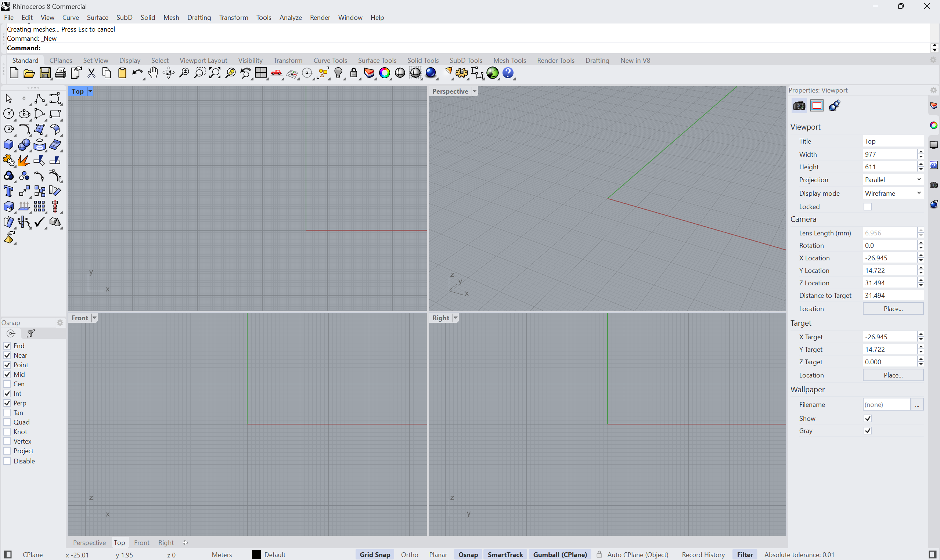Viewport: 940px width, 560px height.
Task: Select the Circle tool
Action: (x=9, y=114)
